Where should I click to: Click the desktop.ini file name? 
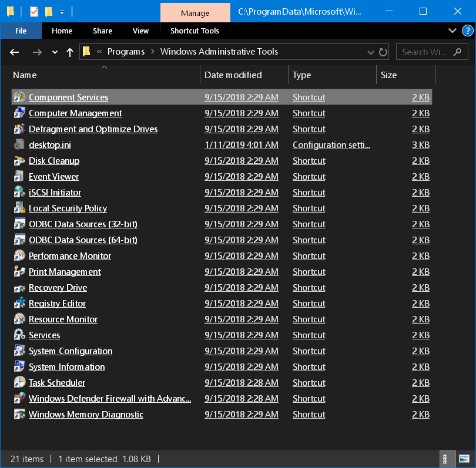(x=50, y=145)
